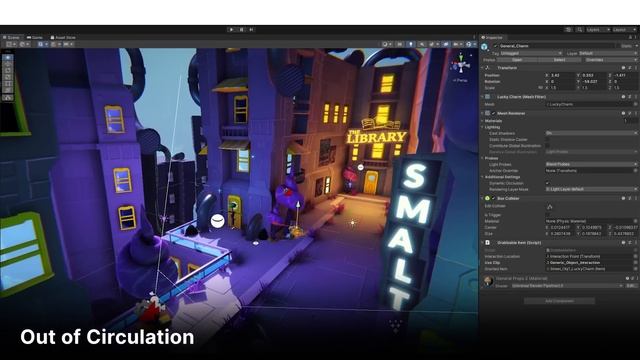Collapse the Transform component
The height and width of the screenshot is (360, 640).
point(482,68)
